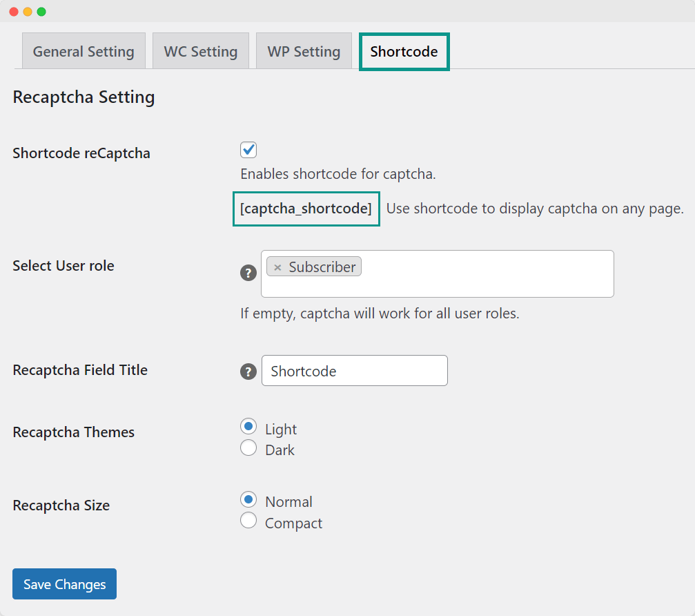
Task: Open the WP Setting tab
Action: [304, 50]
